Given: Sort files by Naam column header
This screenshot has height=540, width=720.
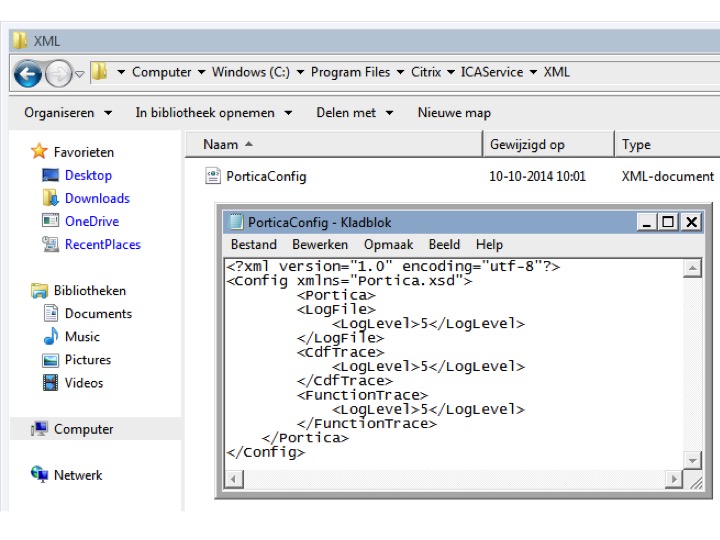Looking at the screenshot, I should pos(334,145).
